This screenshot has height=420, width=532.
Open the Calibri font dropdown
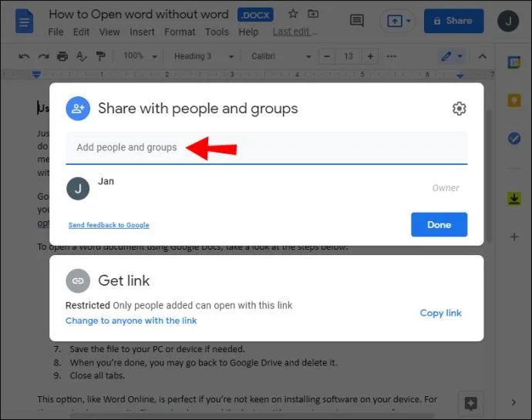click(281, 56)
